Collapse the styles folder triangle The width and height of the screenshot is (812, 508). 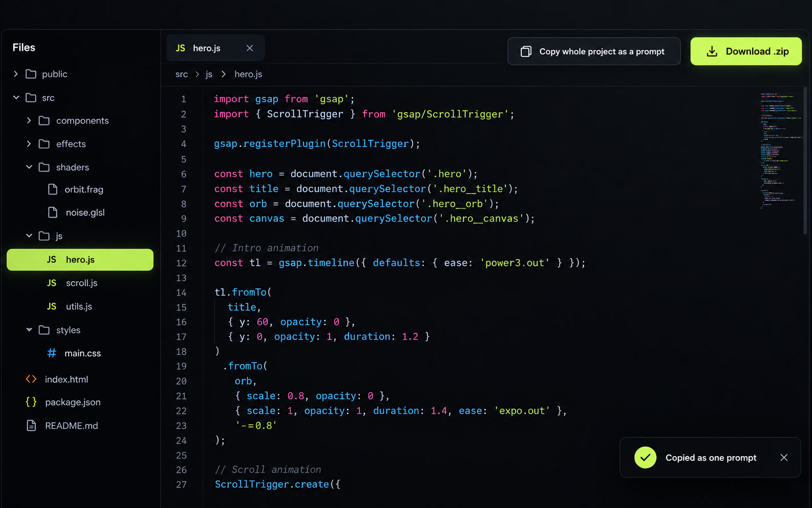tap(29, 330)
